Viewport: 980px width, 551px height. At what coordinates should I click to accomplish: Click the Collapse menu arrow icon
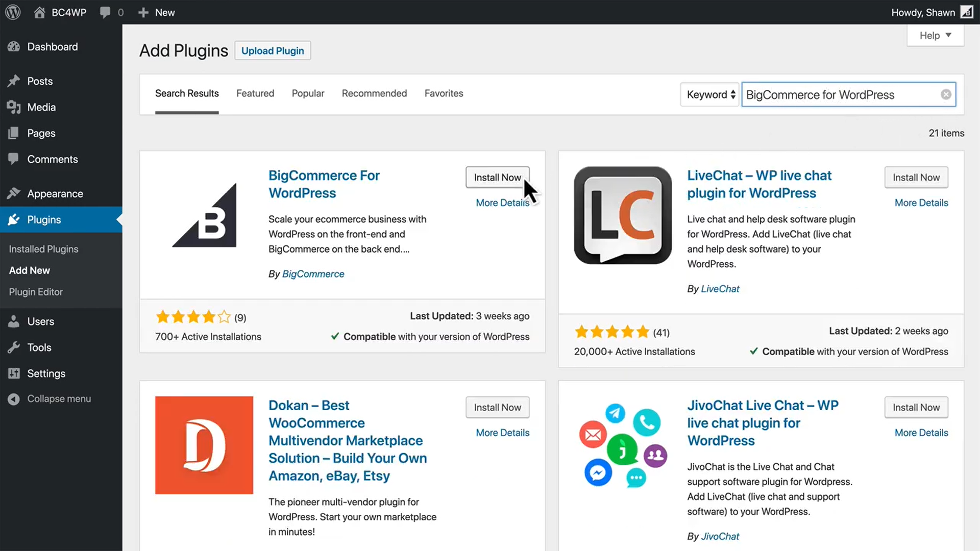(14, 399)
